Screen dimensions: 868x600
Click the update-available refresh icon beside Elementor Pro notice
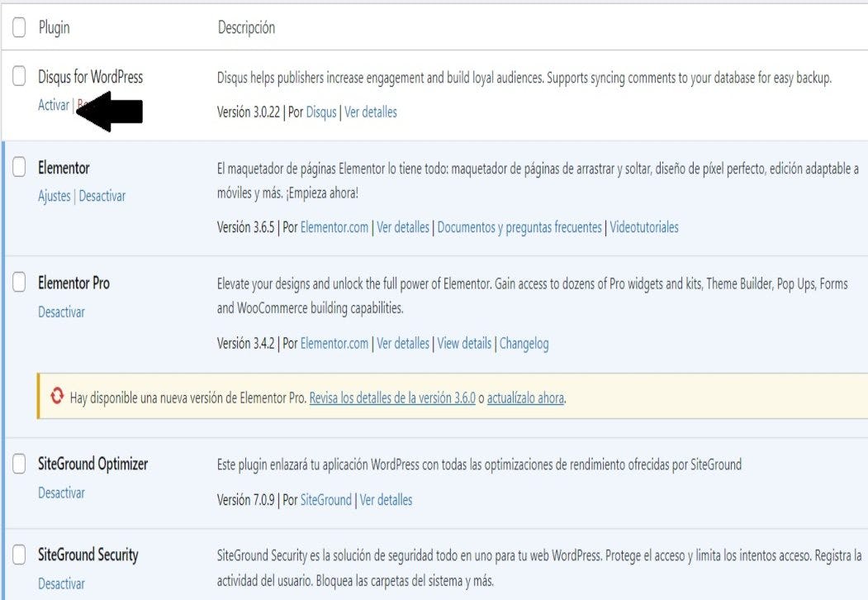tap(56, 398)
